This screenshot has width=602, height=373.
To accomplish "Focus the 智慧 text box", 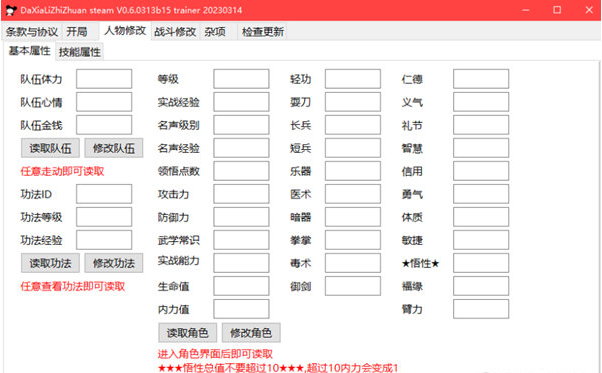I will coord(481,148).
